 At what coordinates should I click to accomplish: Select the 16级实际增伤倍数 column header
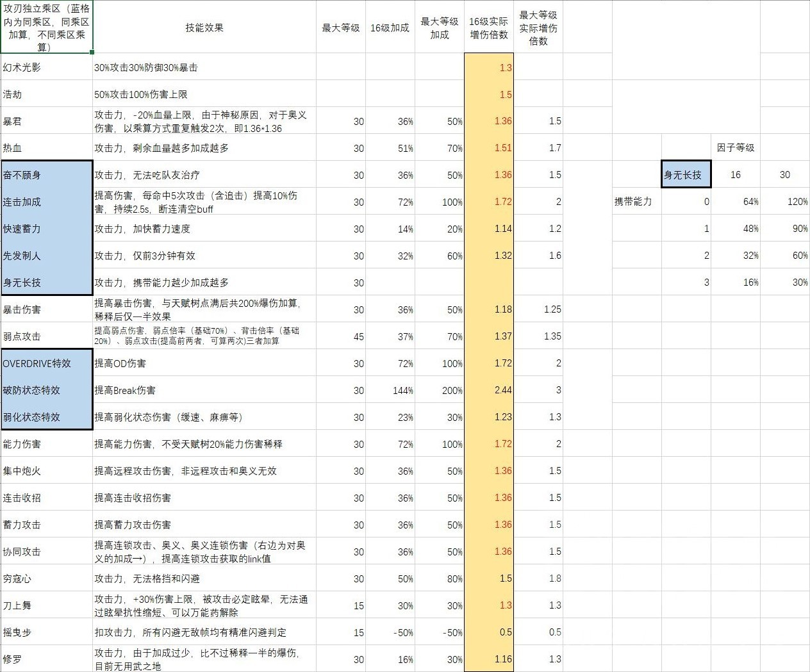[488, 28]
